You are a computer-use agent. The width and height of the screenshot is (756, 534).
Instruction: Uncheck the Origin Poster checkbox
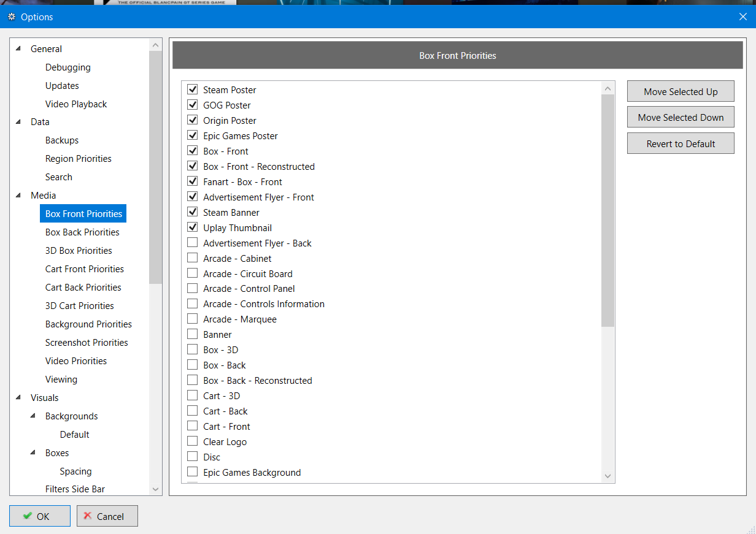[192, 120]
